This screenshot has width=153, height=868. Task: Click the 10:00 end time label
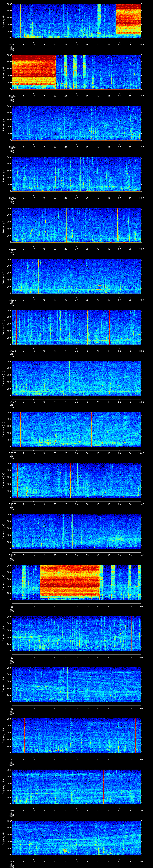pos(141,453)
